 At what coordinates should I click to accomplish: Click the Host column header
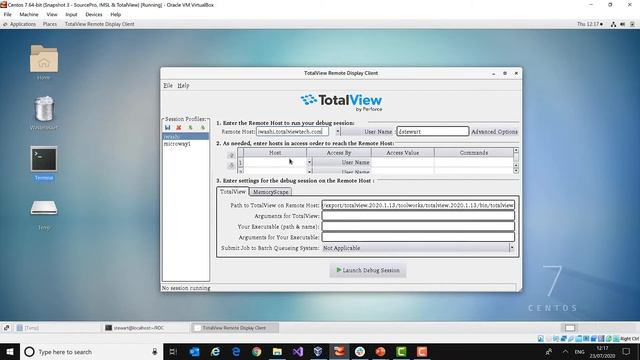point(275,152)
